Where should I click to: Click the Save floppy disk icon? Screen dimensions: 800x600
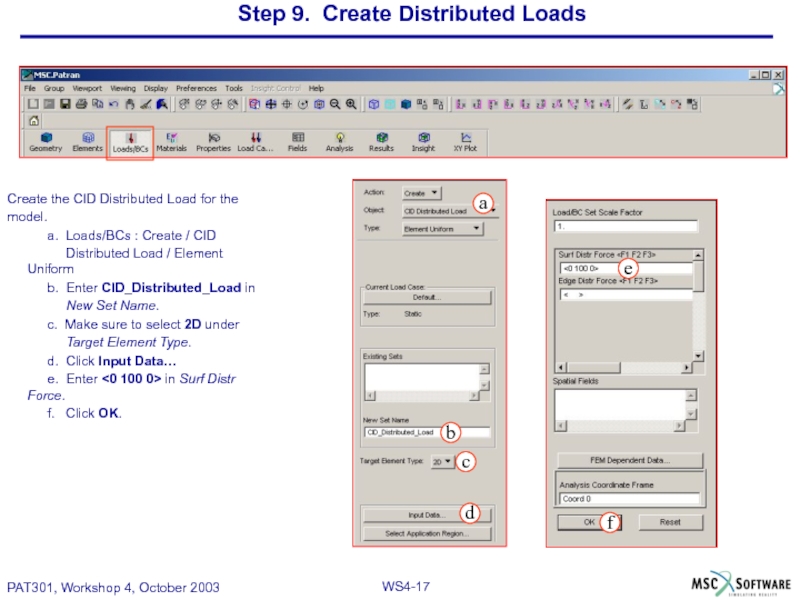[x=65, y=104]
